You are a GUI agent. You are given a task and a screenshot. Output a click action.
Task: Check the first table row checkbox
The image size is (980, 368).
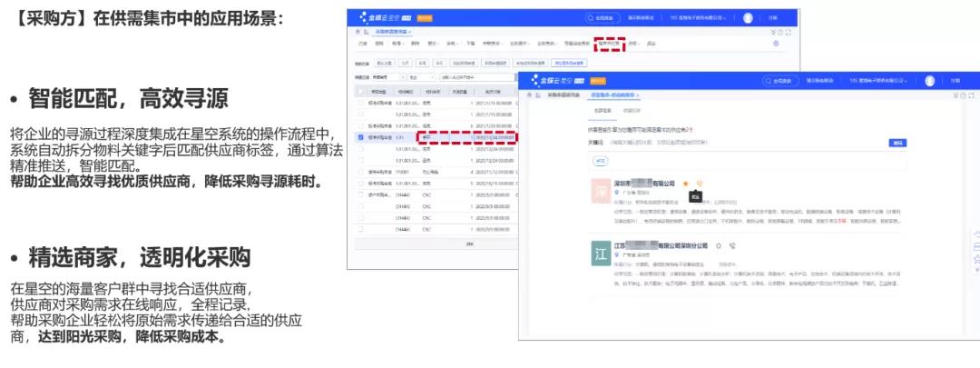(x=361, y=103)
